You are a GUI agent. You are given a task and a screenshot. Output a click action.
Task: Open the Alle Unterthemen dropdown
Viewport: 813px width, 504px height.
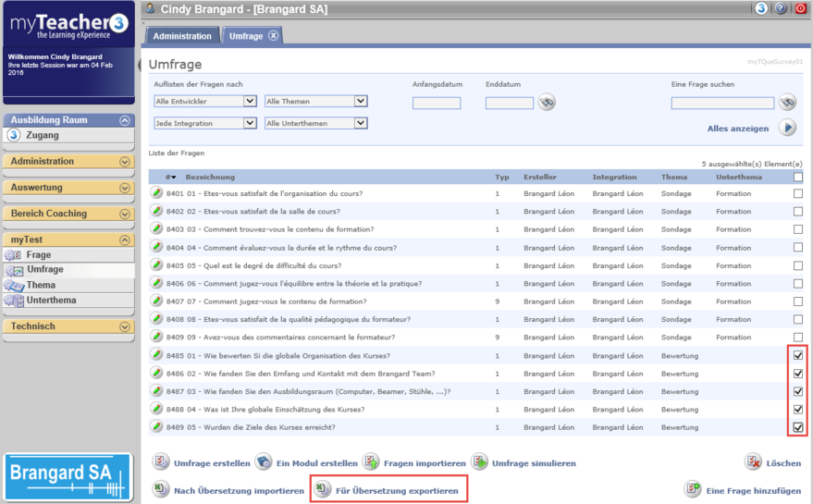point(315,123)
